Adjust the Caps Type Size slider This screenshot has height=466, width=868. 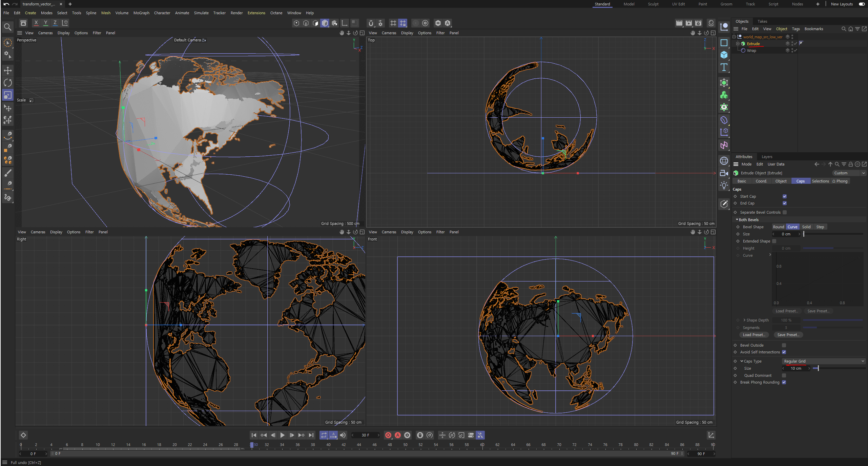(839, 368)
